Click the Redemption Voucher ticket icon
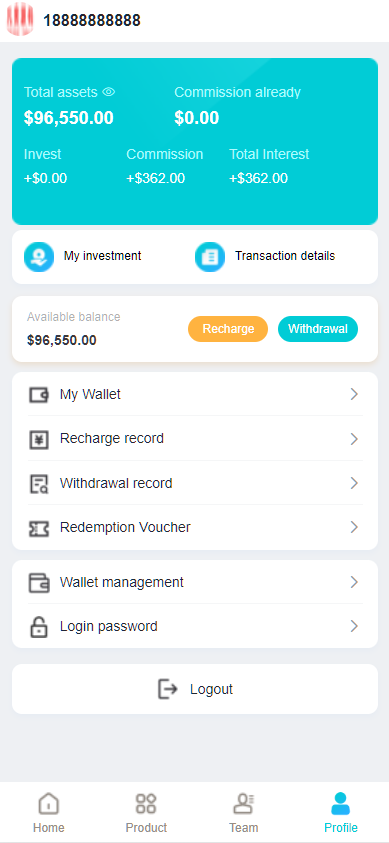Viewport: 389px width, 843px height. 39,528
